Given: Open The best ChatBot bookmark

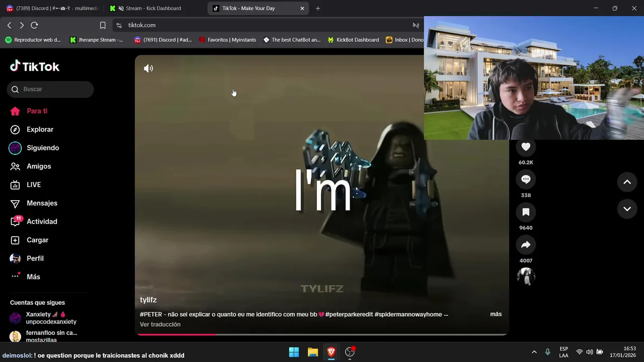Looking at the screenshot, I should point(292,40).
